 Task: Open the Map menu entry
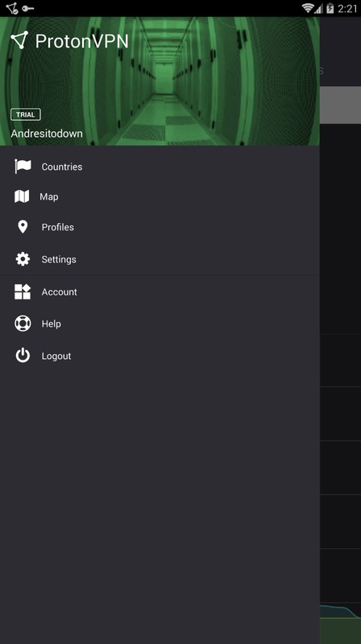click(160, 196)
